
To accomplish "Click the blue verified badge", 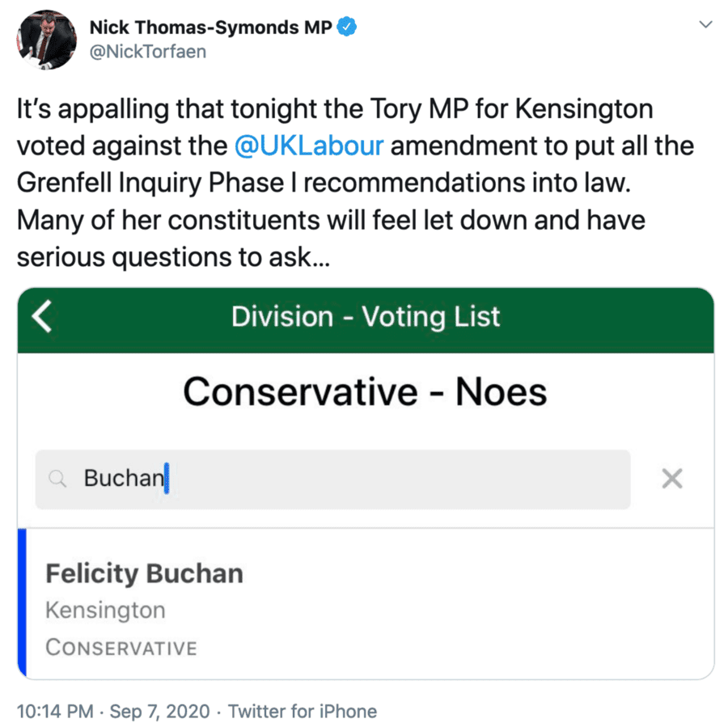I will pos(347,27).
